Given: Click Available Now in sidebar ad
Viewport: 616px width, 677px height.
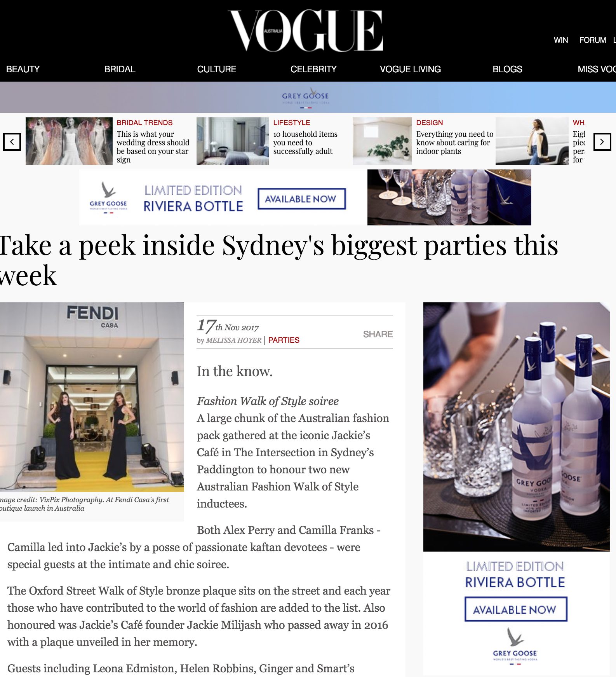Looking at the screenshot, I should pos(516,609).
